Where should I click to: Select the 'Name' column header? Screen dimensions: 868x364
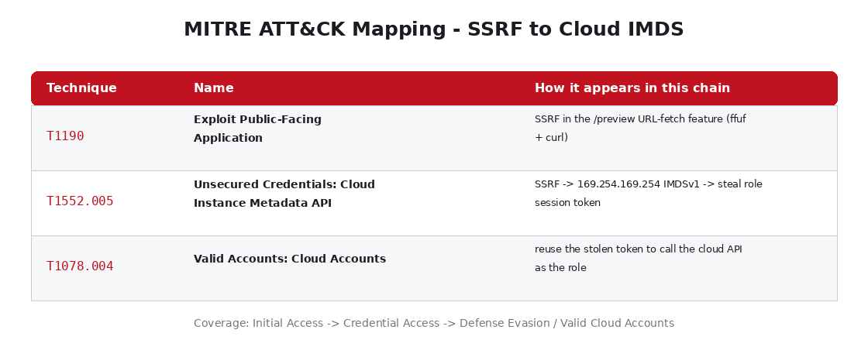click(x=214, y=88)
